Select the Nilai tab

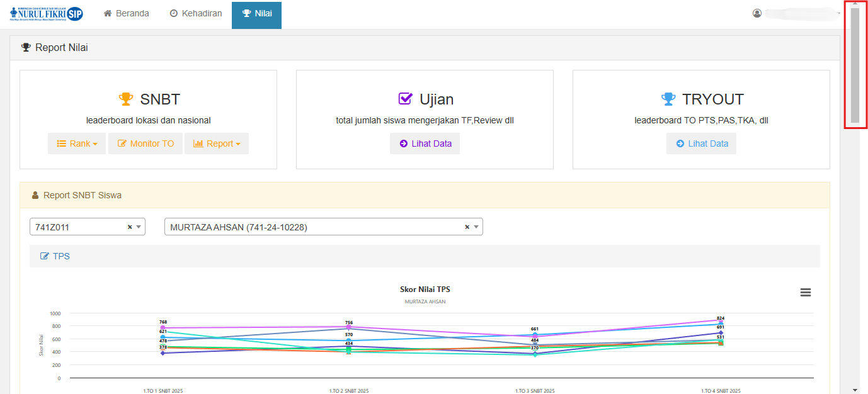click(257, 14)
